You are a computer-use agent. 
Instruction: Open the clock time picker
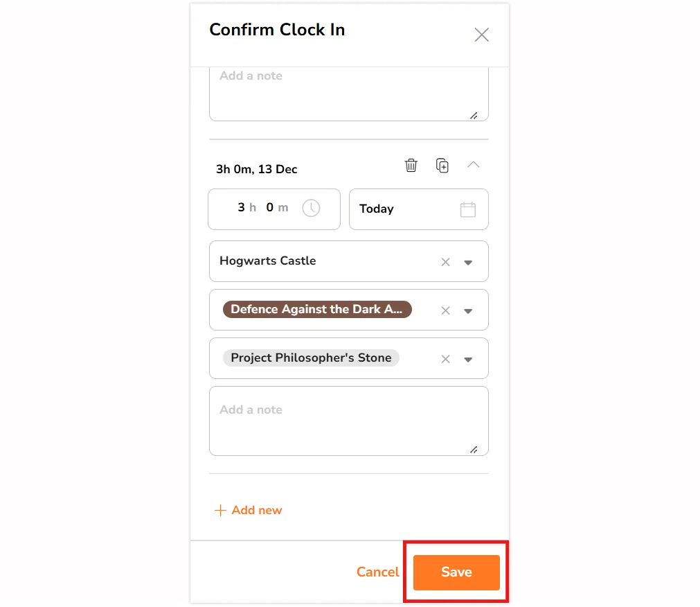tap(311, 208)
